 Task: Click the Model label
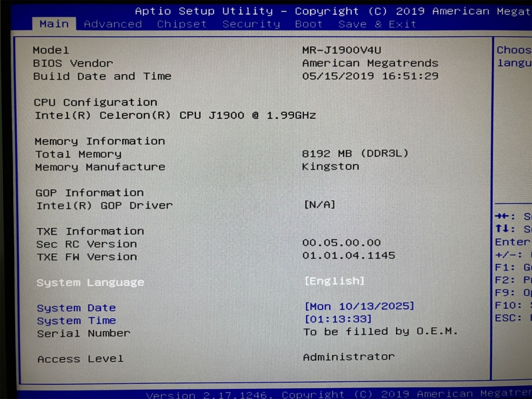tap(51, 50)
